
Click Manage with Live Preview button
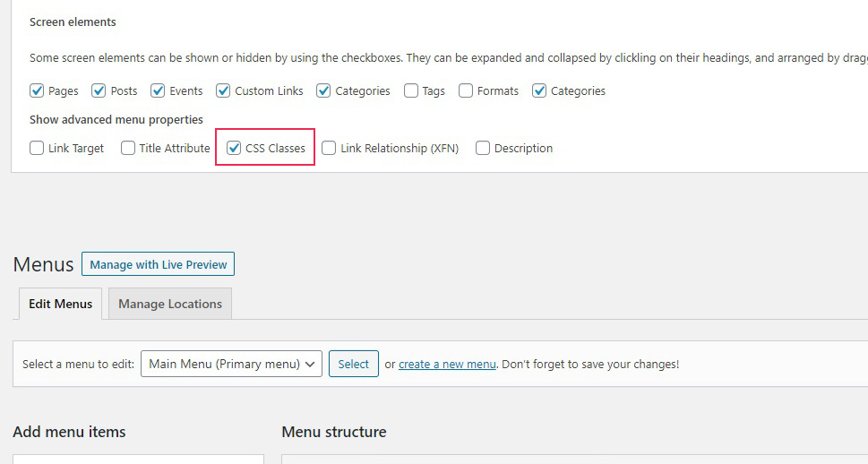point(158,264)
